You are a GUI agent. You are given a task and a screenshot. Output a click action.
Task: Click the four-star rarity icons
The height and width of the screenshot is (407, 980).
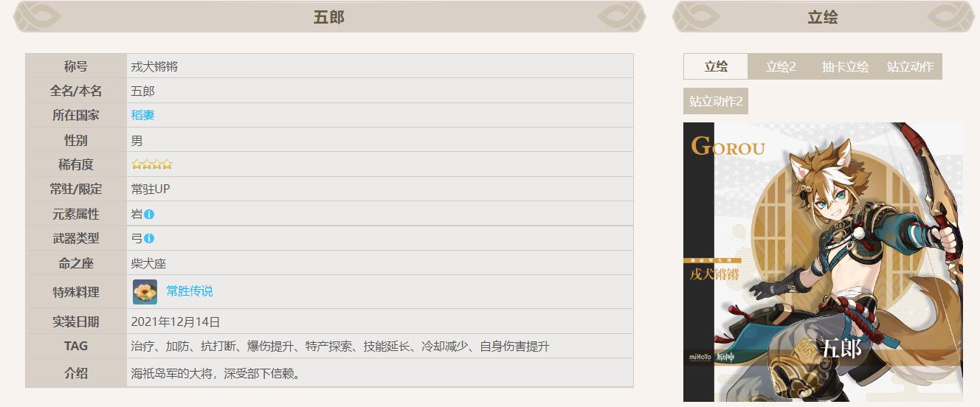point(152,164)
